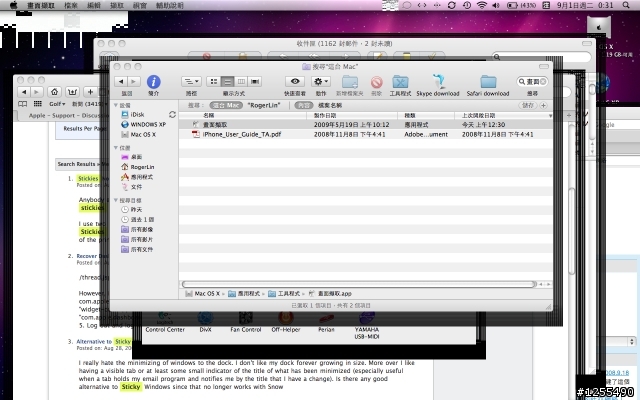
Task: Go back in the Finder search window
Action: (121, 82)
